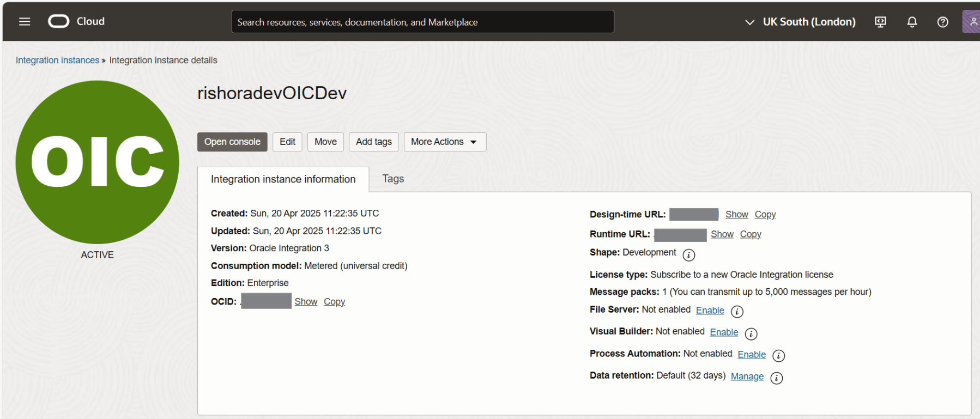Switch to the Tags tab
980x419 pixels.
(x=393, y=179)
